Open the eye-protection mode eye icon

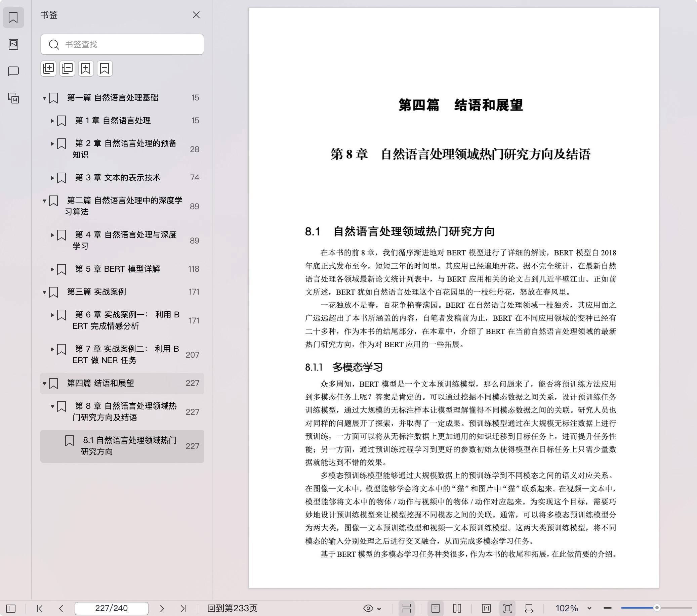click(x=368, y=608)
